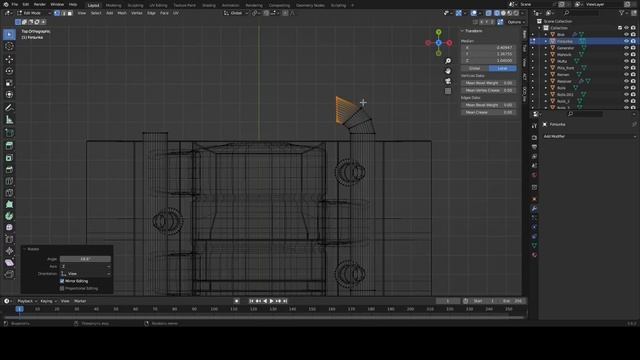
Task: Toggle eye visibility for Mufta
Action: [627, 61]
